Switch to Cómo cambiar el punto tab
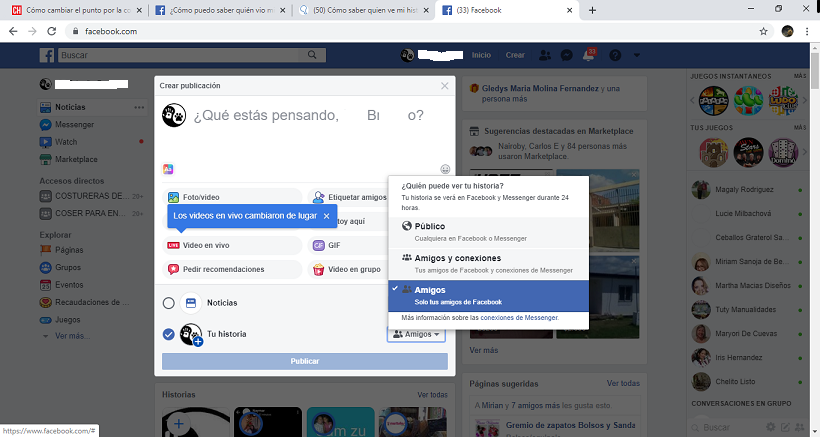This screenshot has height=437, width=820. (x=77, y=10)
